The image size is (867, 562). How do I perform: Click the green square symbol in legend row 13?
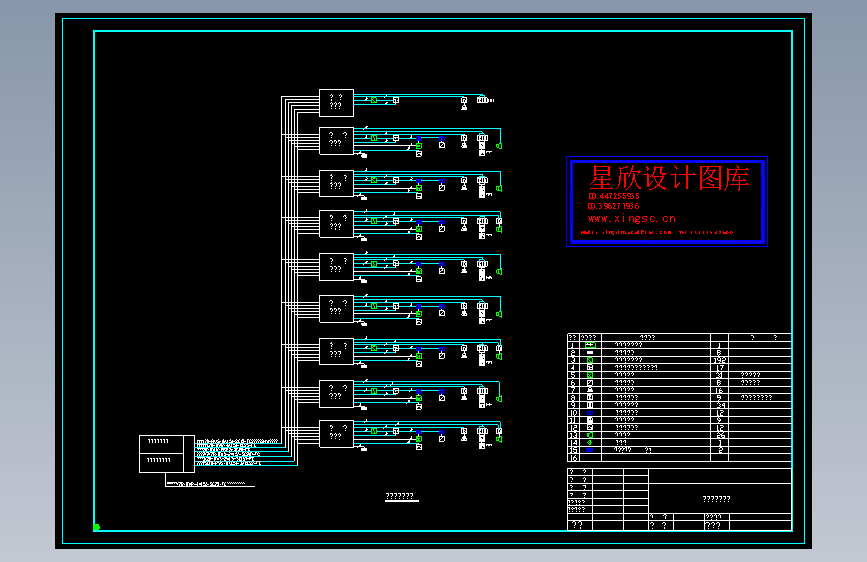tap(590, 435)
